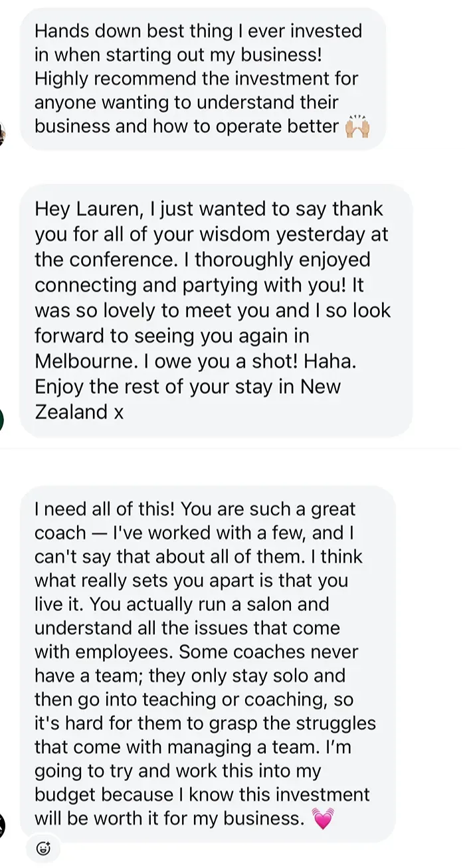The width and height of the screenshot is (465, 868).
Task: Click the add emoji reaction button
Action: 44,847
